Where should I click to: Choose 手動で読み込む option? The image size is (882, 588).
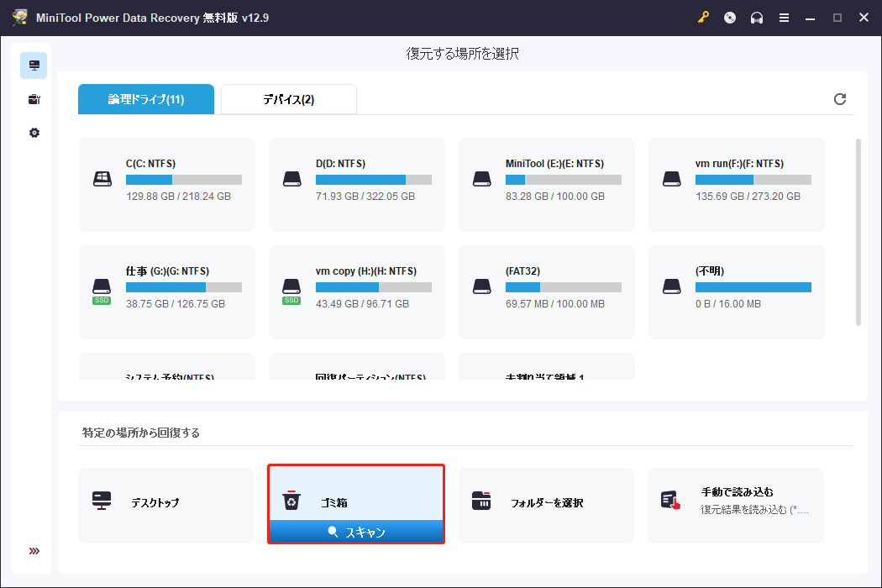[x=736, y=506]
